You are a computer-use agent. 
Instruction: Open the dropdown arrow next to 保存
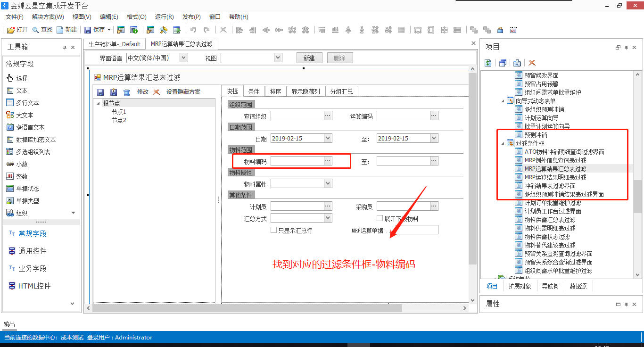109,30
